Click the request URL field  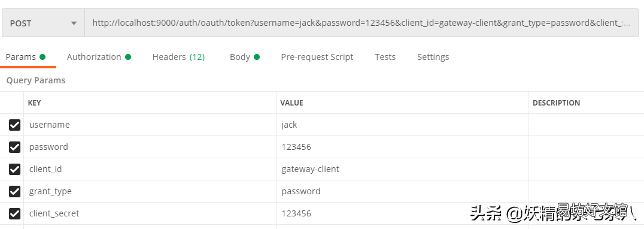click(362, 23)
